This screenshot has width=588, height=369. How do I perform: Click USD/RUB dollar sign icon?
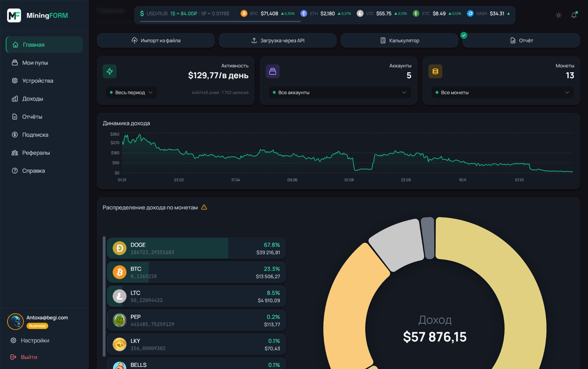pyautogui.click(x=142, y=14)
